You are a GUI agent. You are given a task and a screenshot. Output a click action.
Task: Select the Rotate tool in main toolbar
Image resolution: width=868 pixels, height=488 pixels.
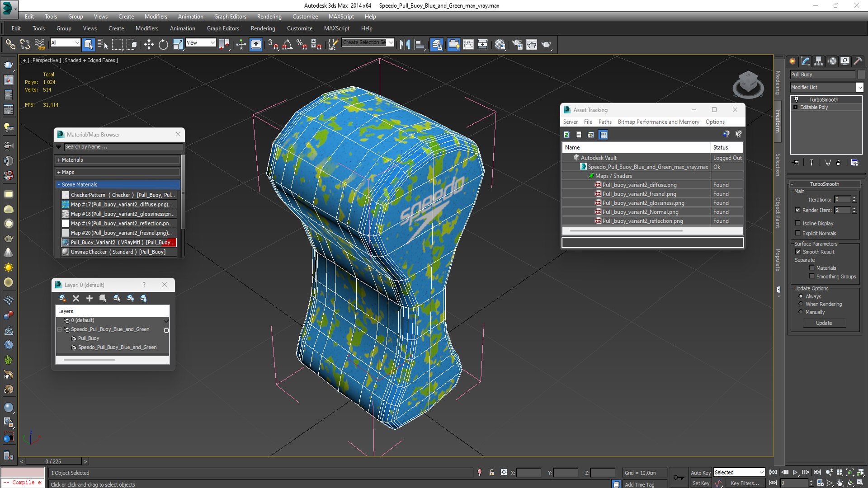(163, 44)
